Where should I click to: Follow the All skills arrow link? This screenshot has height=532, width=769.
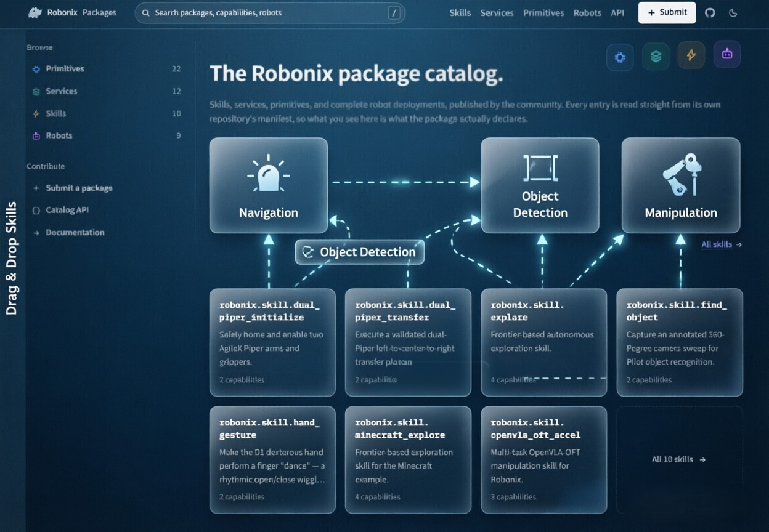[722, 244]
